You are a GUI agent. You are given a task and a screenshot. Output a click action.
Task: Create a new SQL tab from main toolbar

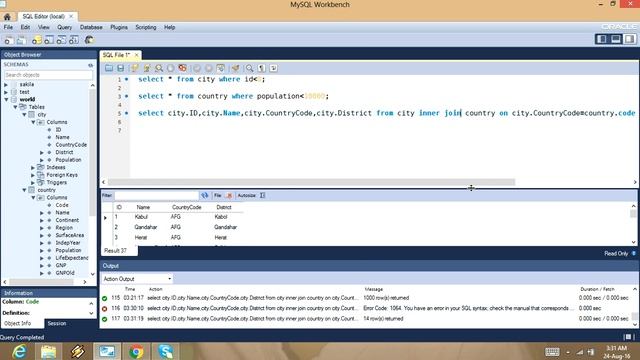(8, 40)
